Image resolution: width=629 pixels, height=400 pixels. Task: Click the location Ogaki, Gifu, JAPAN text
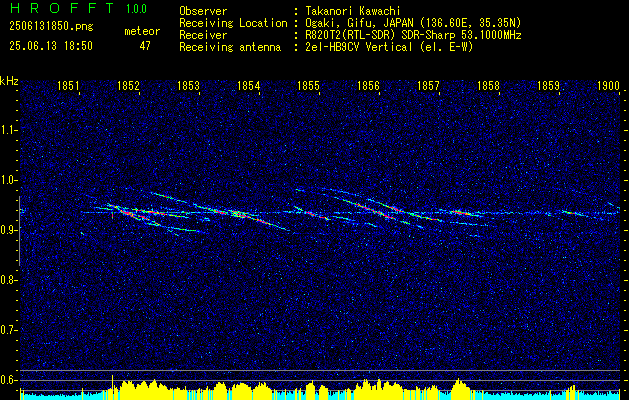(413, 23)
